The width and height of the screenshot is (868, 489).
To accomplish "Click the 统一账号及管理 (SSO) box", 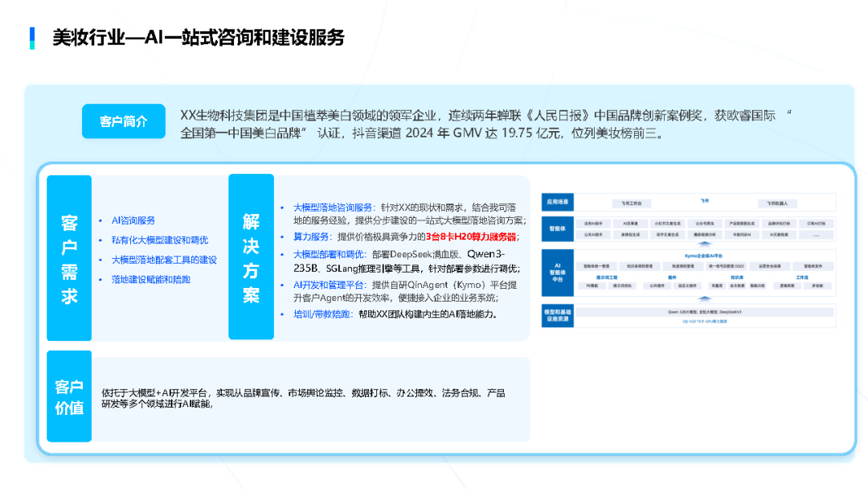I will coord(727,266).
